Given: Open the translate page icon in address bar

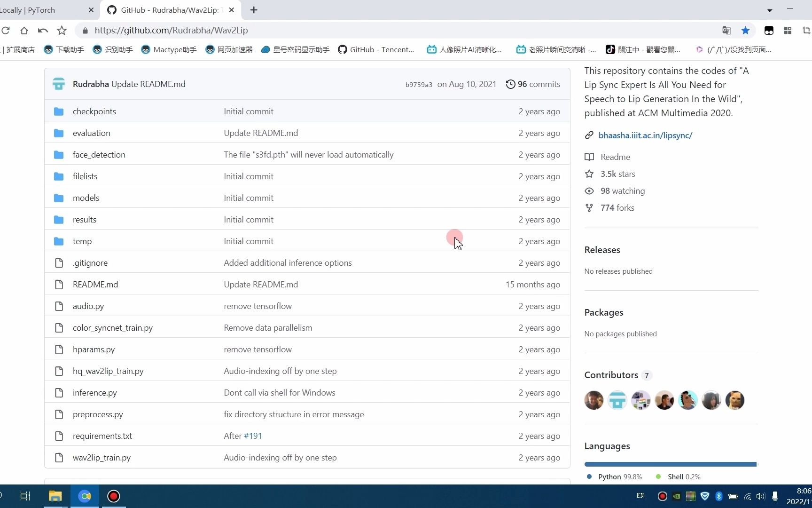Looking at the screenshot, I should point(726,31).
